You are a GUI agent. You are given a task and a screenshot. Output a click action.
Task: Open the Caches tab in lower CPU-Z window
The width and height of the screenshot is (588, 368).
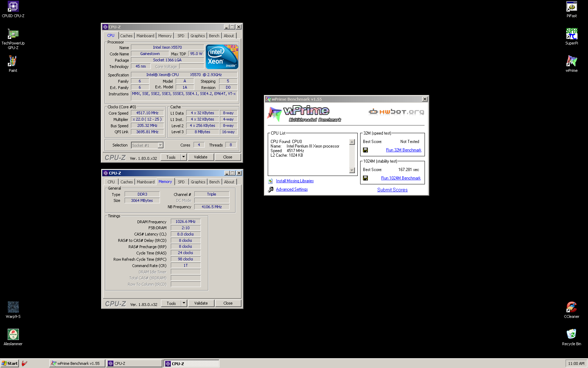127,182
